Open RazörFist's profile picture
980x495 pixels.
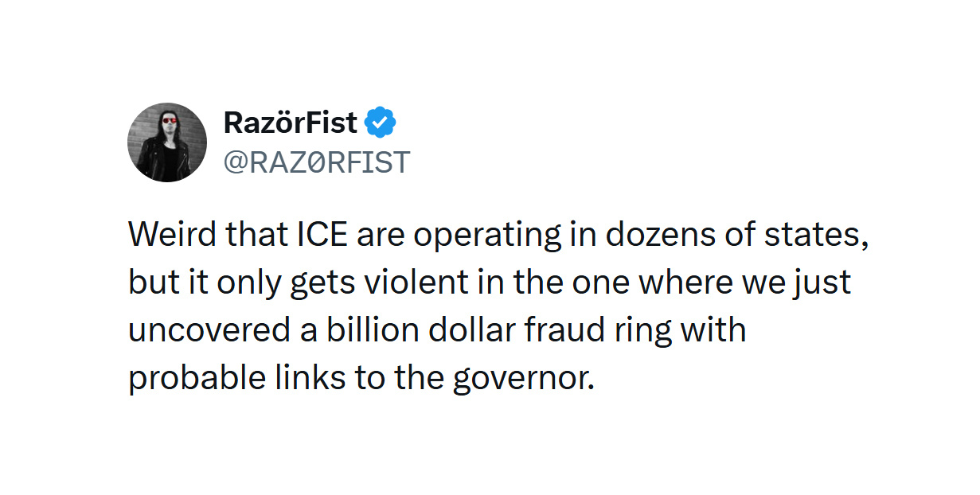(x=167, y=142)
